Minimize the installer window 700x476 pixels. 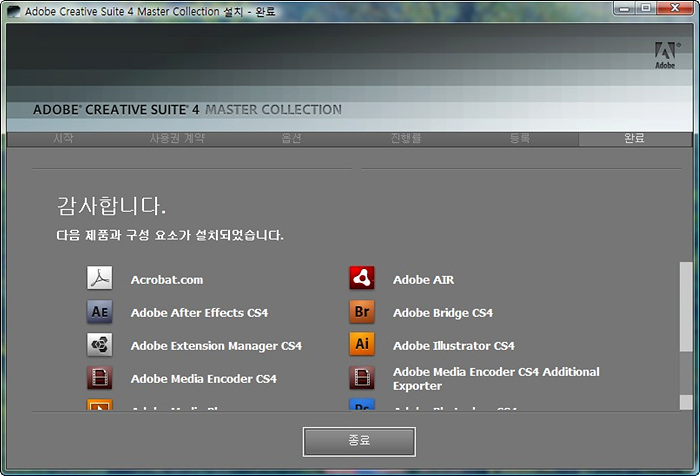click(625, 8)
